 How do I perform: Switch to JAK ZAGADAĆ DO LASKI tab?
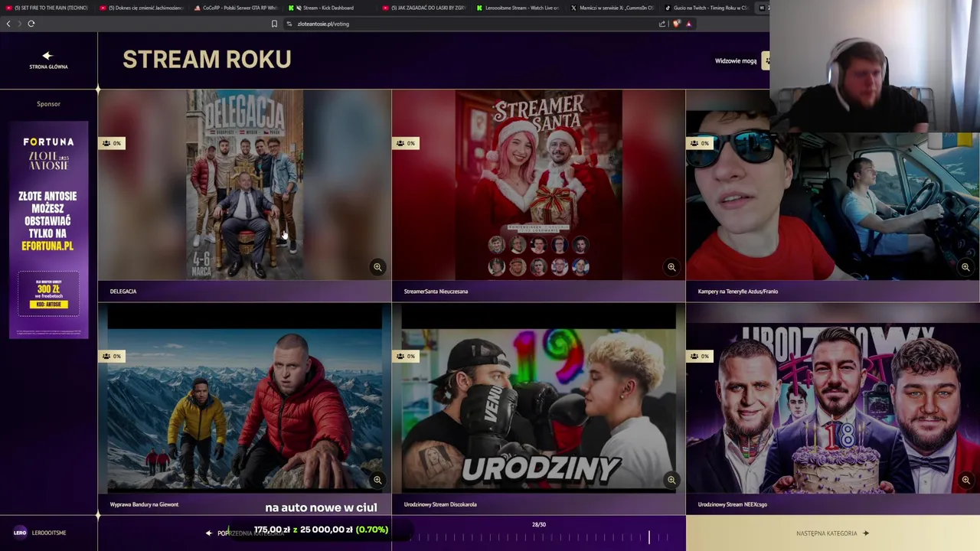425,8
